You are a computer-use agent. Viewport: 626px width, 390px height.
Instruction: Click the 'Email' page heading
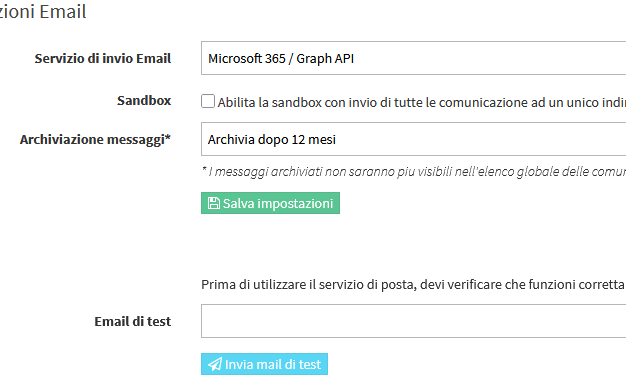(x=63, y=12)
